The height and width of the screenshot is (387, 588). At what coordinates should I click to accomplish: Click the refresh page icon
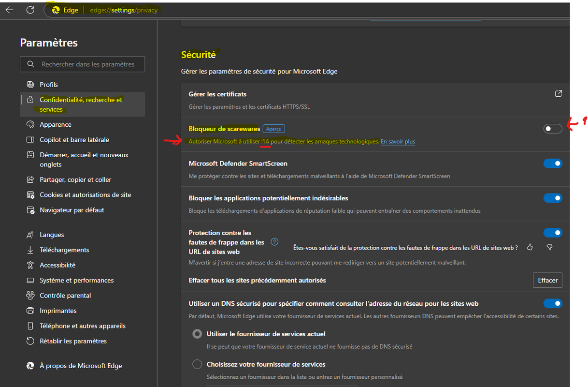[30, 10]
